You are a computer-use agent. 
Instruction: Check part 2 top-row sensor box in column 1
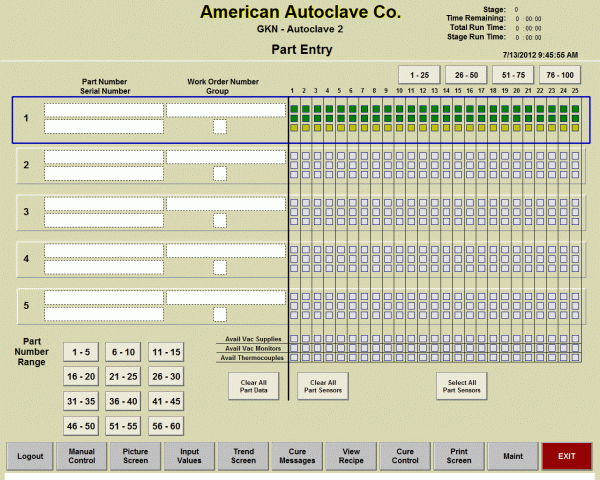pyautogui.click(x=294, y=156)
